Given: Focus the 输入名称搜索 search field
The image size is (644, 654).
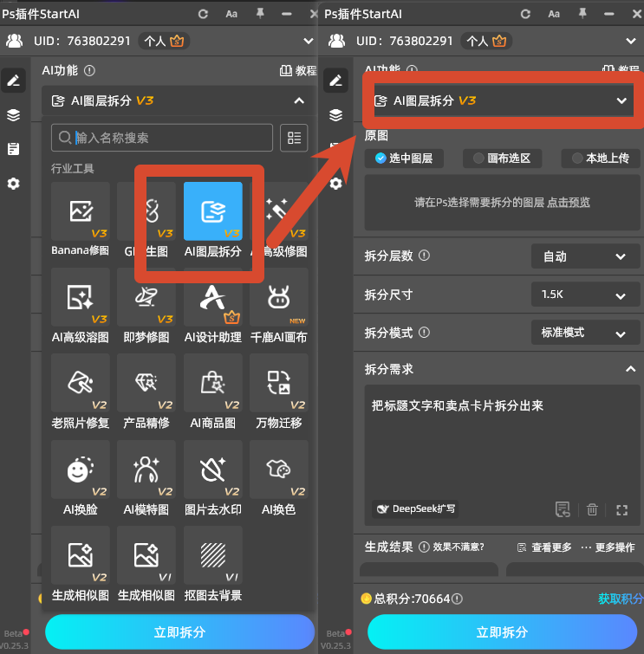Looking at the screenshot, I should 162,138.
